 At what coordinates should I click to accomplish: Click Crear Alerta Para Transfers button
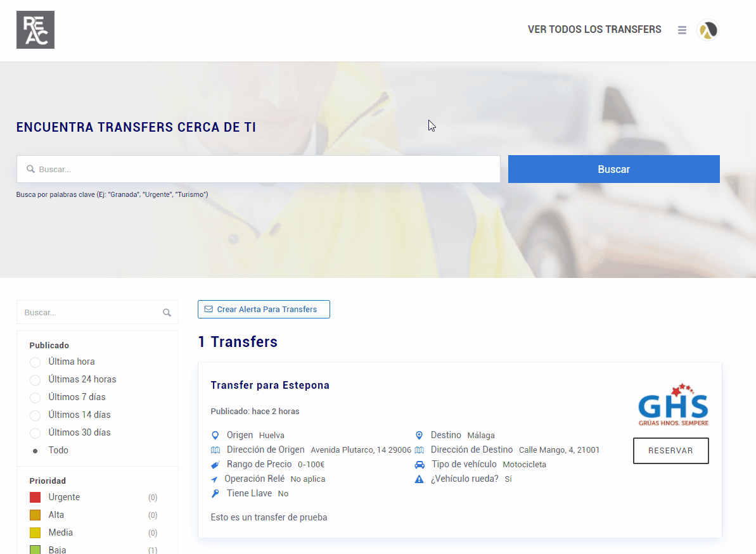[264, 310]
